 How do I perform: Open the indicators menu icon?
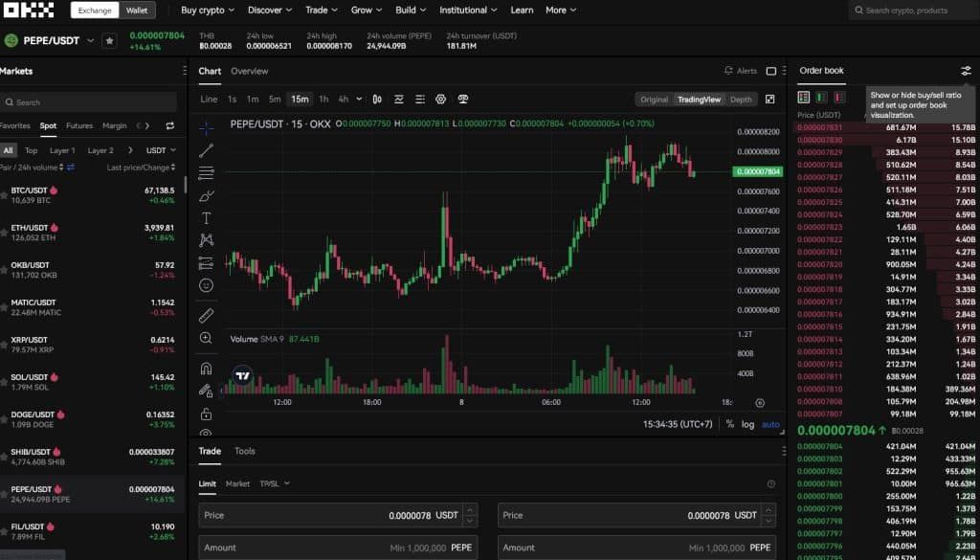click(399, 100)
